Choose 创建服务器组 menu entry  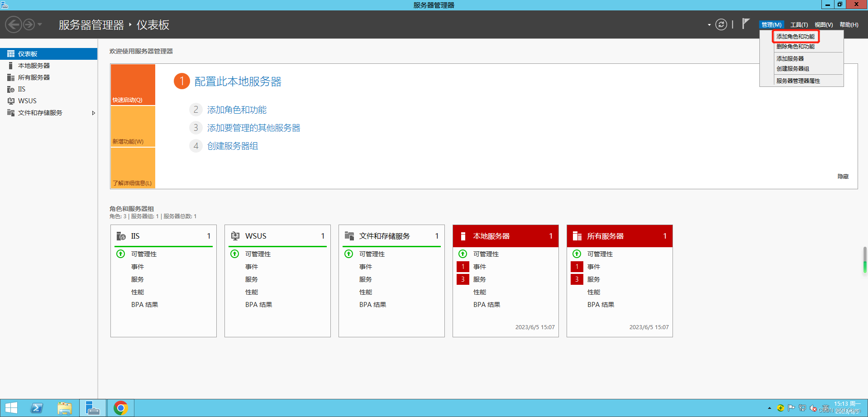pyautogui.click(x=793, y=69)
